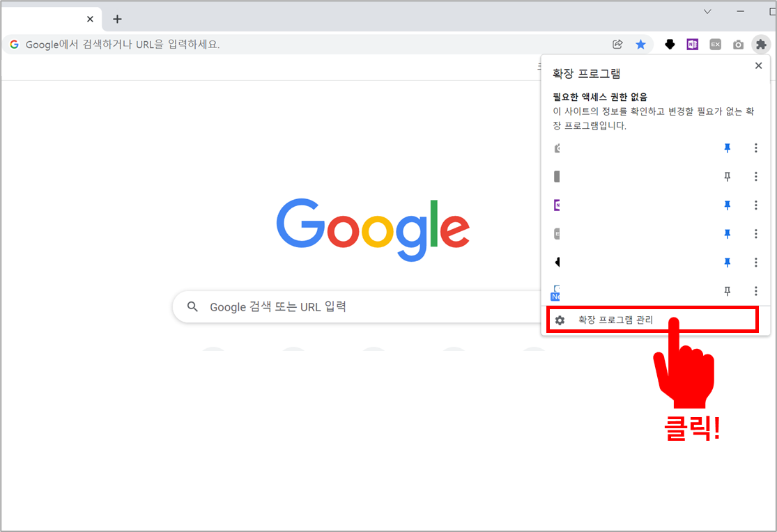Screen dimensions: 777x532
Task: Unpin the gray EX extension row
Action: [727, 233]
